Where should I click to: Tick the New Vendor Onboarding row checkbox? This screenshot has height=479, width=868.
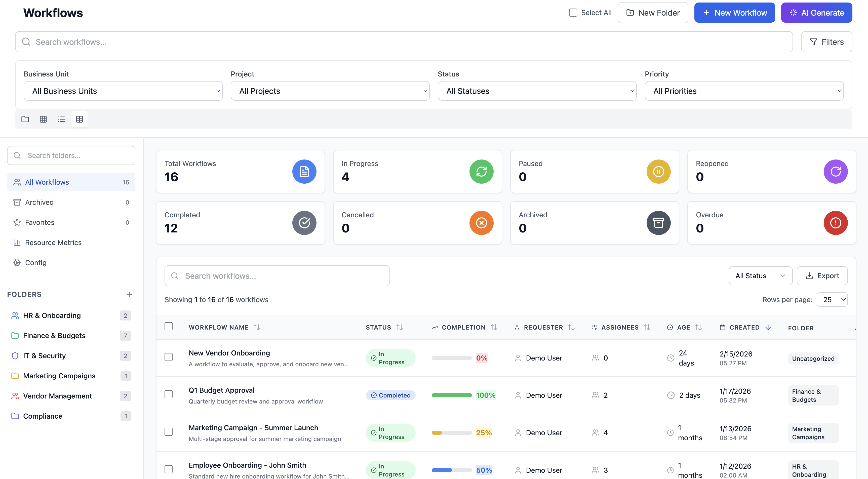pos(169,357)
